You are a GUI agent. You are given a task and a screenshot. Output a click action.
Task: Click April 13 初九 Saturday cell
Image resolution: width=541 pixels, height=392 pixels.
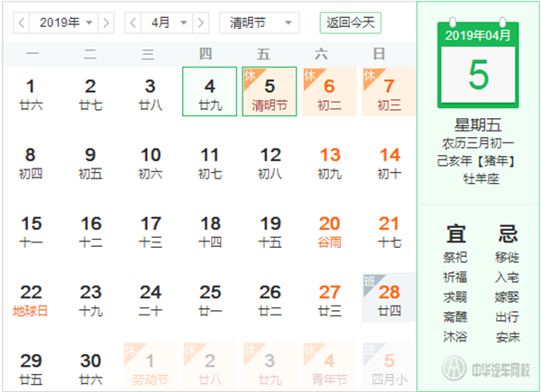point(329,160)
